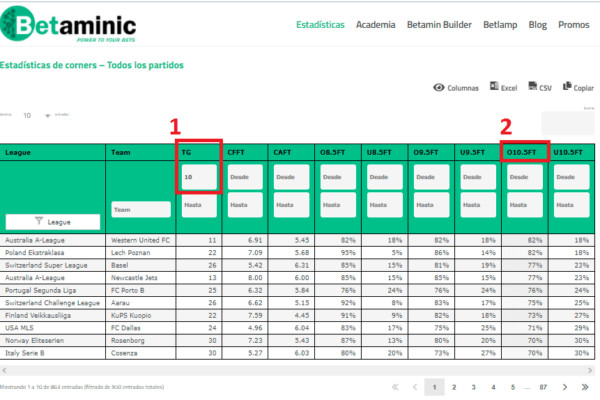Screen dimensions: 600x400
Task: Open the Betamin Builder menu
Action: [x=439, y=24]
